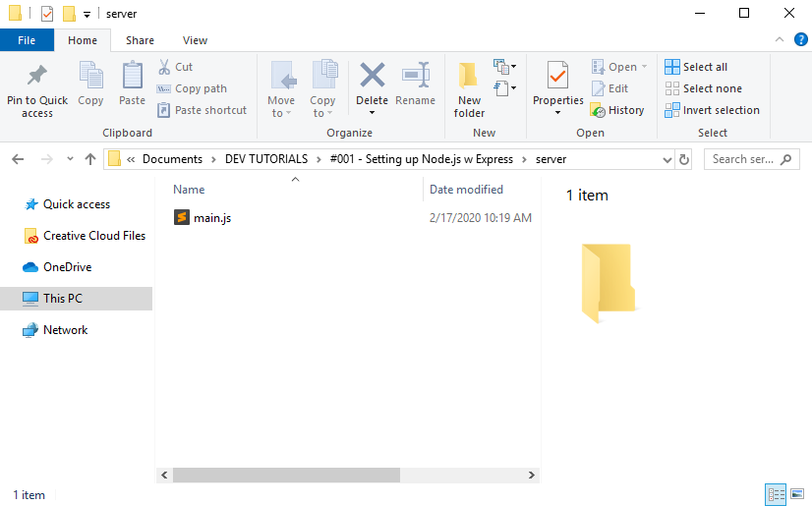
Task: Click the Invert selection icon
Action: coord(672,110)
